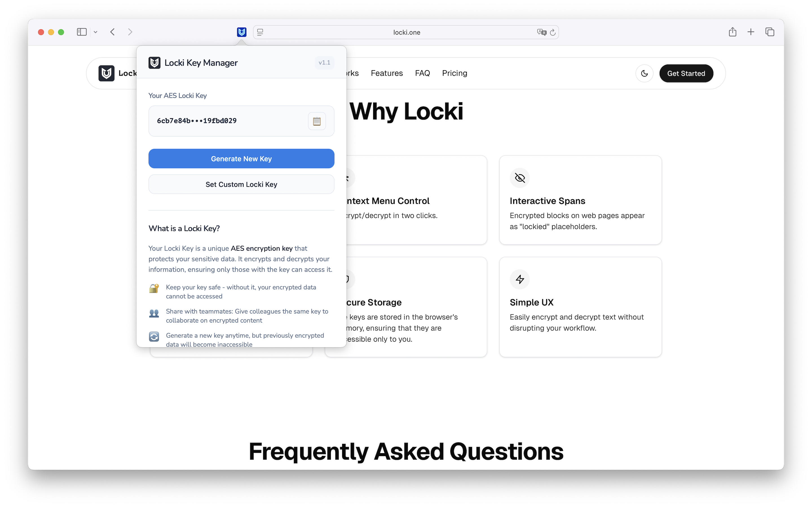Expand the sidebar options dropdown chevron

(96, 32)
